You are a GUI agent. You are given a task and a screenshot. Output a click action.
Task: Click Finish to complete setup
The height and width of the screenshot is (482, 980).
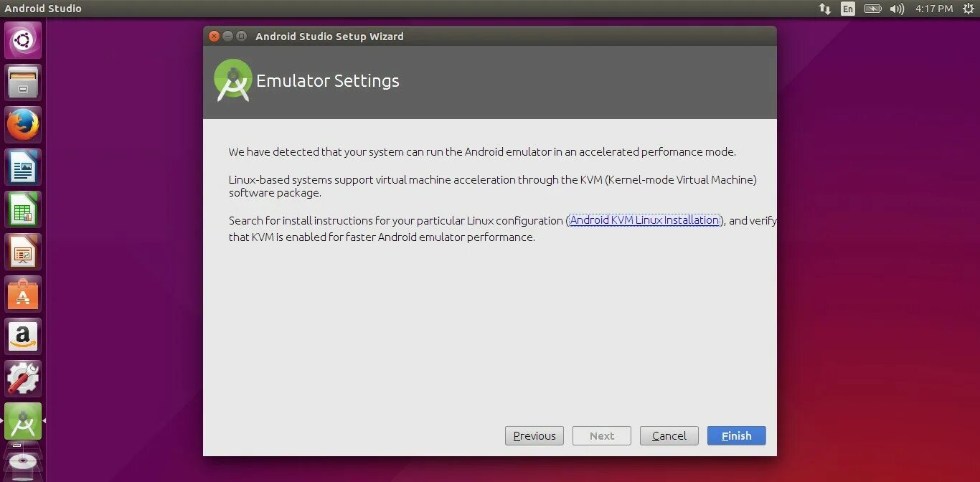click(x=737, y=435)
